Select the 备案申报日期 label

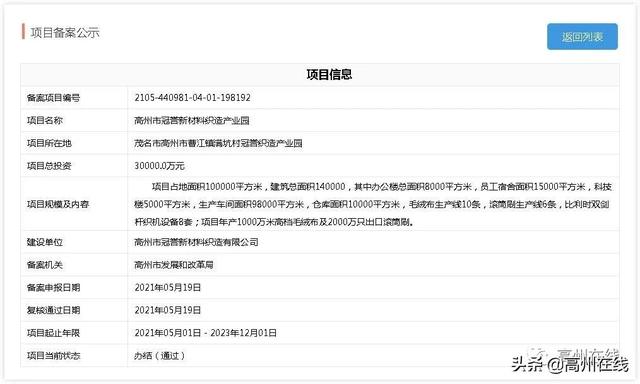[x=53, y=288]
